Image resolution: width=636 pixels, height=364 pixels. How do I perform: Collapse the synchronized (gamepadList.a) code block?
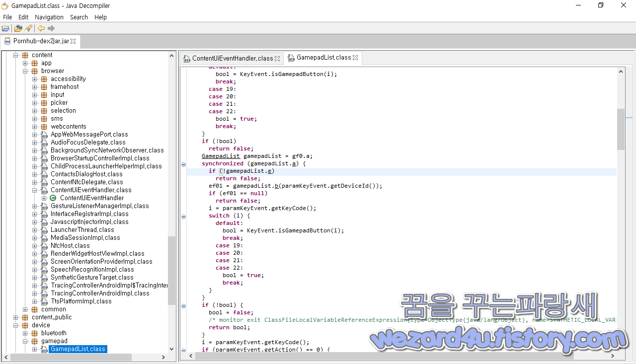coord(183,164)
